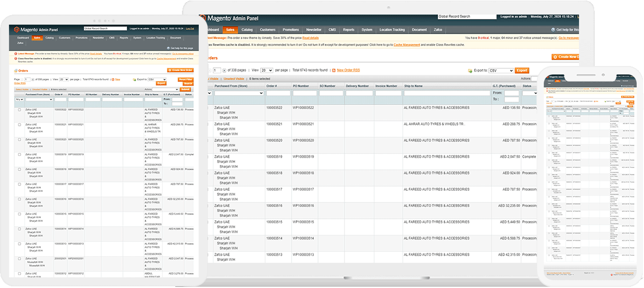Click the orange RSS icon on laptop
This screenshot has height=288, width=644.
coord(334,70)
